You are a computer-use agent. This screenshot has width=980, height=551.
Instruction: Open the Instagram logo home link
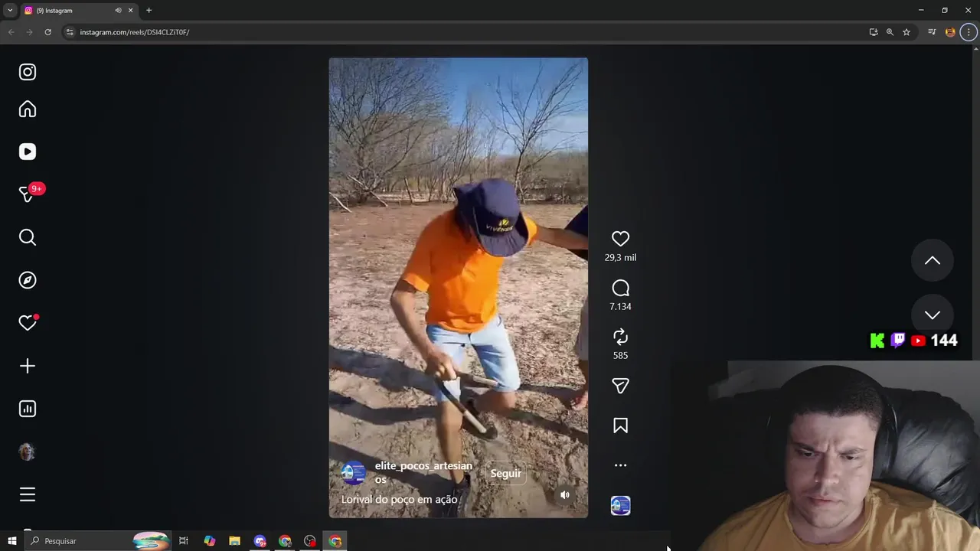tap(28, 72)
